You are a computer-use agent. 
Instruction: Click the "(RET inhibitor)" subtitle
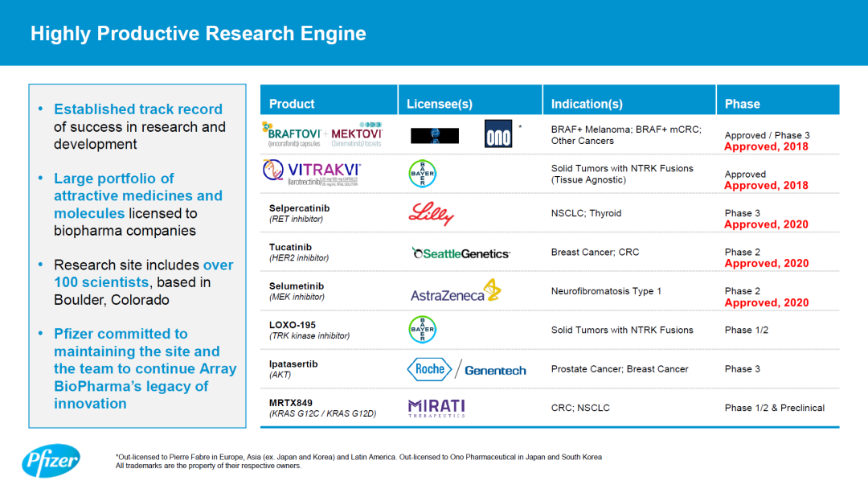pyautogui.click(x=296, y=219)
